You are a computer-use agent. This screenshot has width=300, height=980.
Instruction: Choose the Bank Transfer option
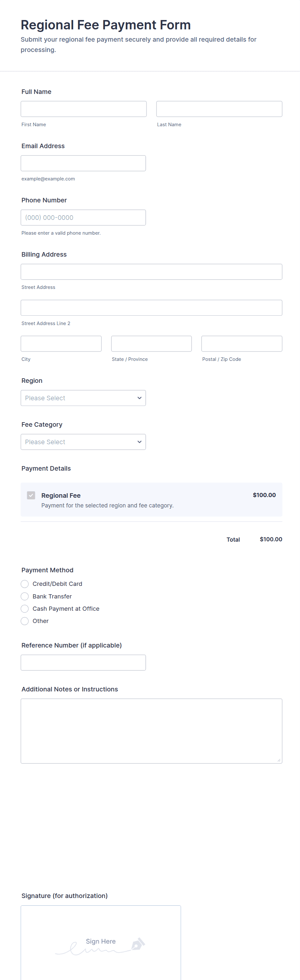click(25, 596)
